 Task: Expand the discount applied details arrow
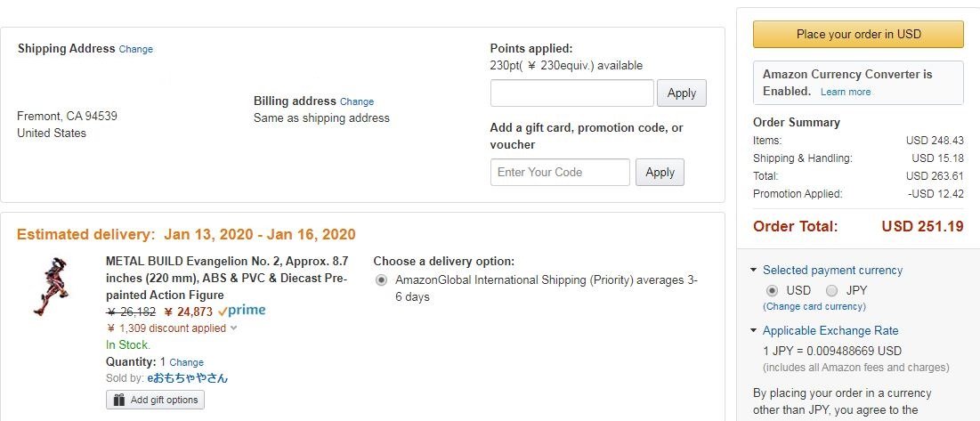click(234, 328)
